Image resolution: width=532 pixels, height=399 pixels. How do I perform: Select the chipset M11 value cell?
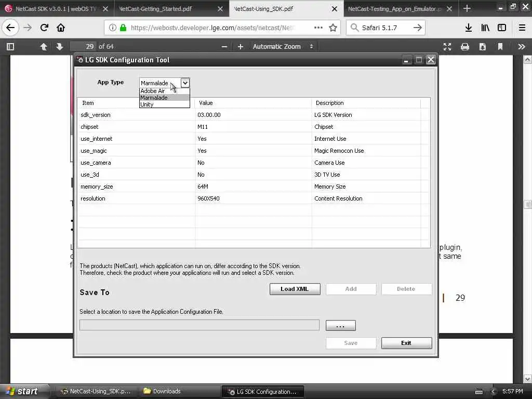203,127
